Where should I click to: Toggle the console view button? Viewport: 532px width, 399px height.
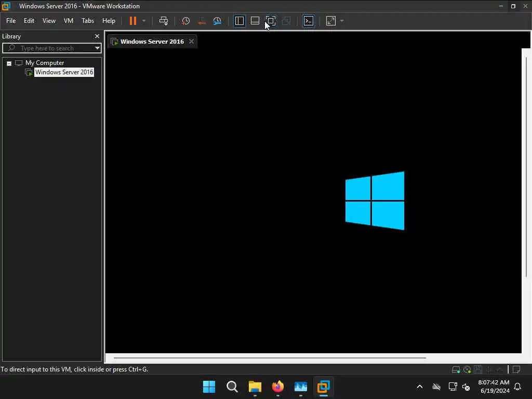309,21
